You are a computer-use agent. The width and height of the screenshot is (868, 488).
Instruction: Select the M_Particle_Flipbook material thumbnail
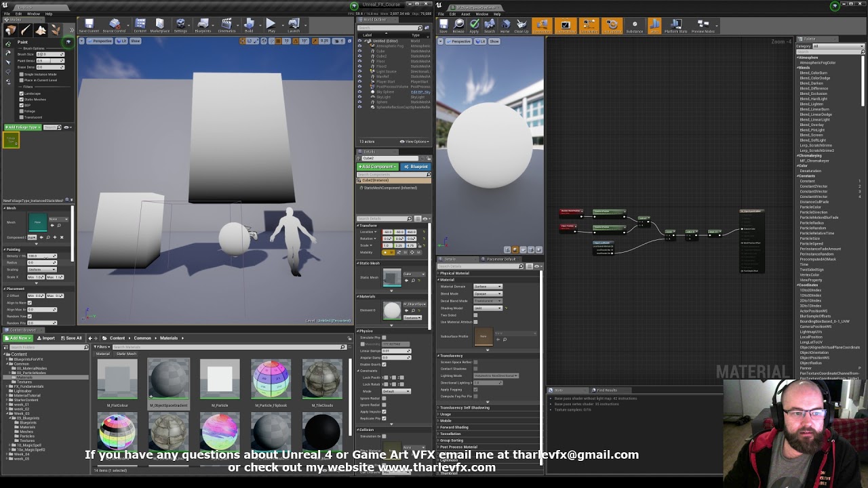271,378
